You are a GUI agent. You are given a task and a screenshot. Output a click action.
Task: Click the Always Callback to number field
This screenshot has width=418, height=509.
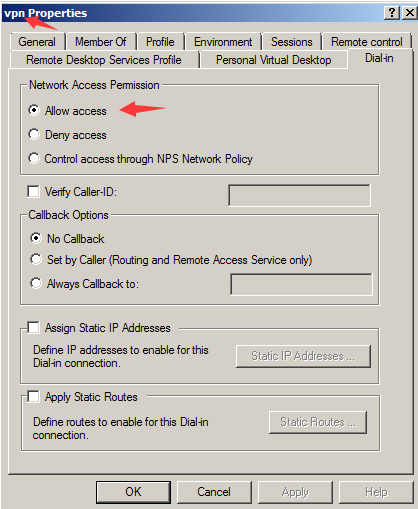coord(301,284)
